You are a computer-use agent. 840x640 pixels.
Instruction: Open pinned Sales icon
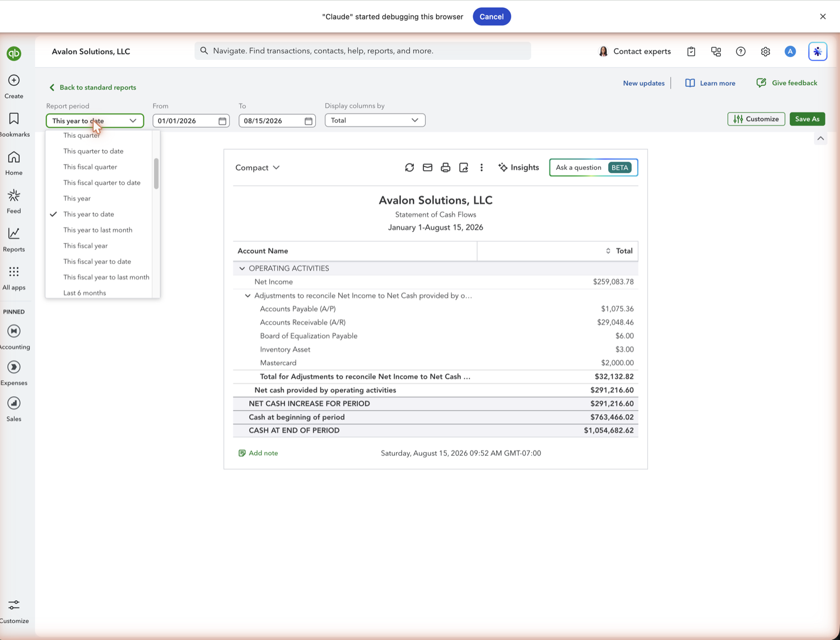click(14, 403)
